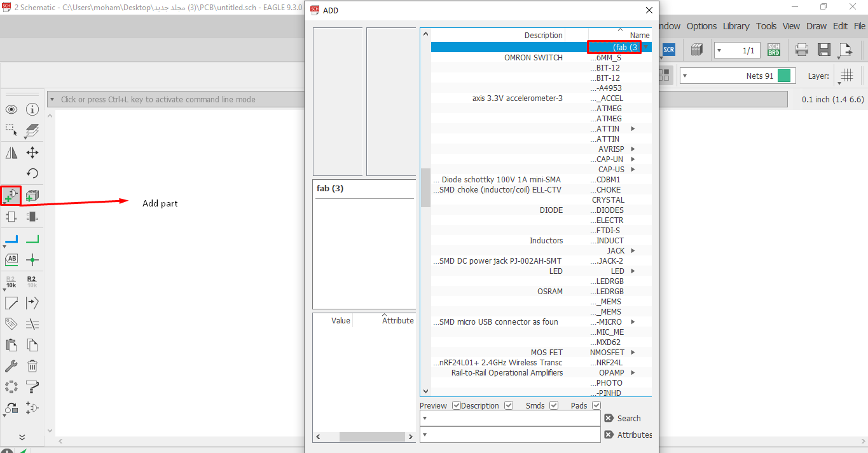Toggle the Smds checkbox
Viewport: 868px width, 453px height.
pos(554,405)
